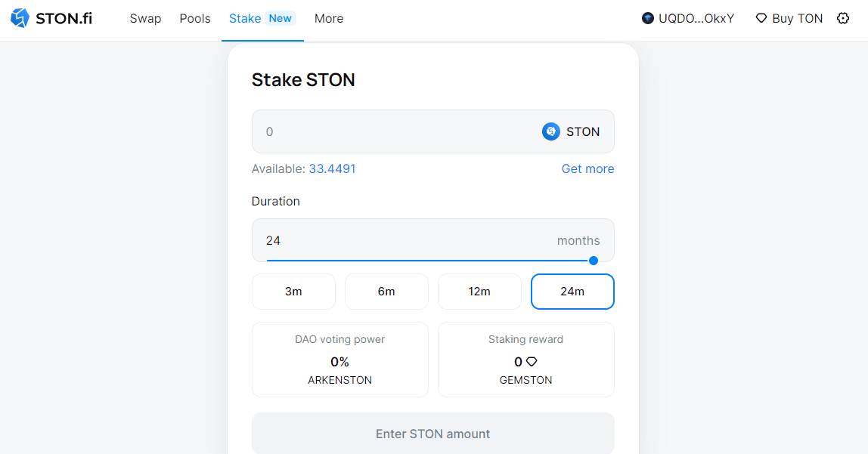The width and height of the screenshot is (868, 454).
Task: Click the STON token icon
Action: click(x=551, y=131)
